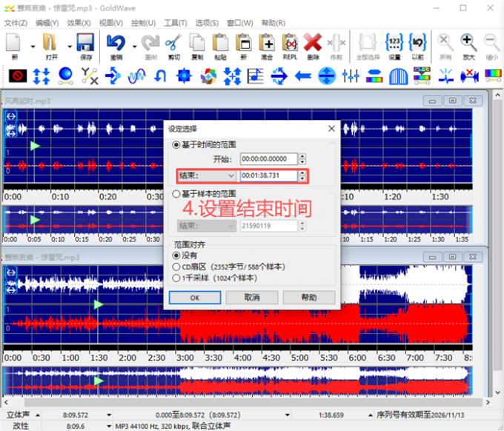This screenshot has width=504, height=431.
Task: Click the OK button in the dialog
Action: click(x=195, y=297)
